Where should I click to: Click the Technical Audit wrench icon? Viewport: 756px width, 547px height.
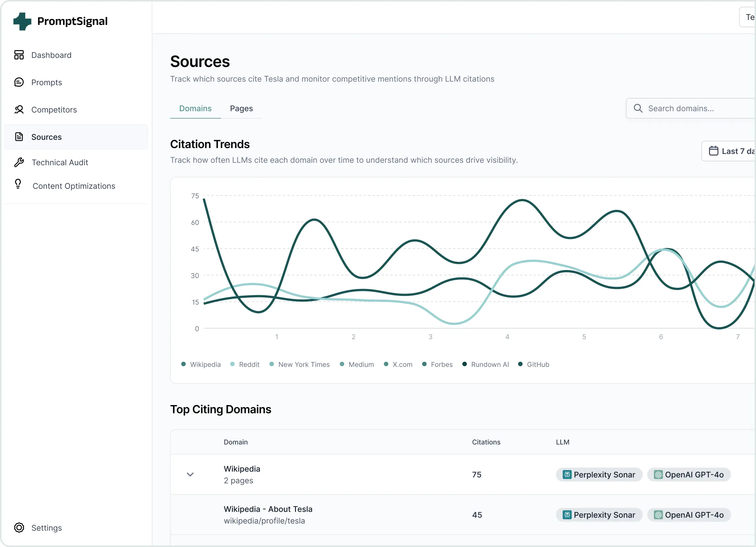point(19,162)
